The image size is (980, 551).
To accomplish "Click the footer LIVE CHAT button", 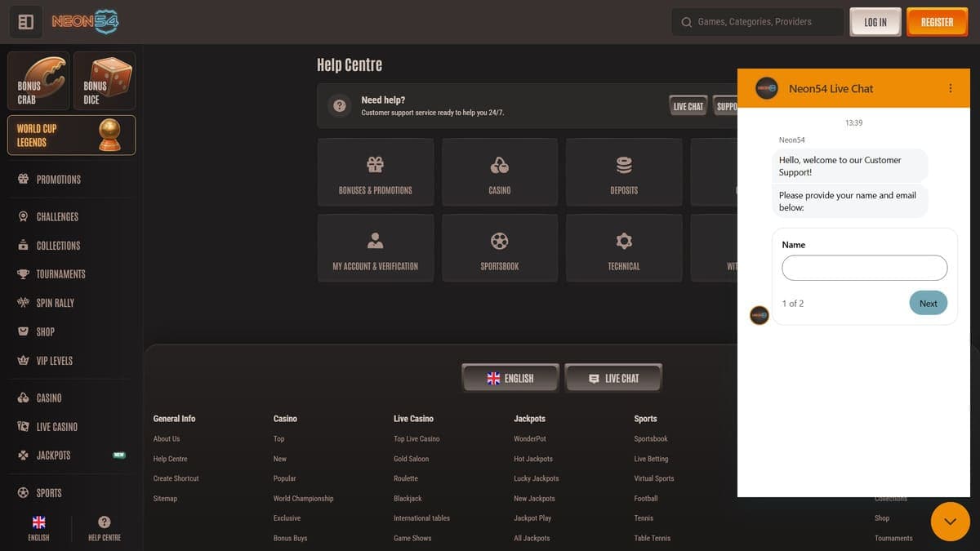I will click(613, 379).
